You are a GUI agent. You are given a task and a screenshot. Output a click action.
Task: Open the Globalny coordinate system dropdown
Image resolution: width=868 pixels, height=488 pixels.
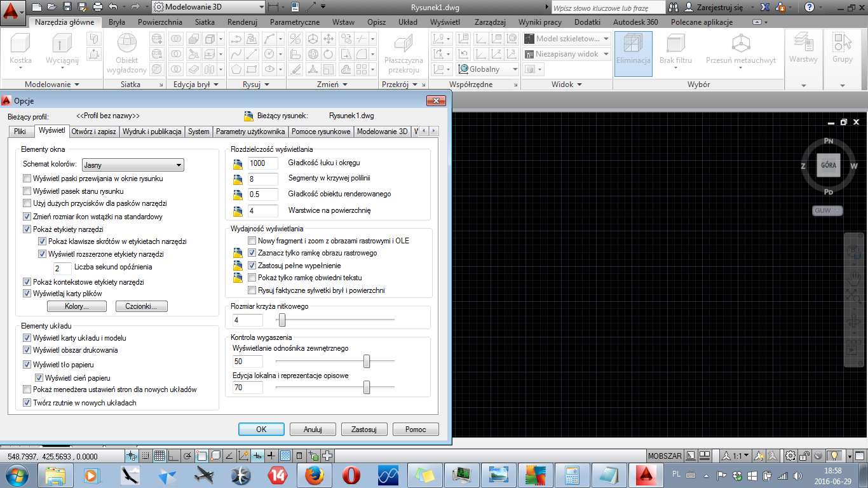(x=488, y=69)
